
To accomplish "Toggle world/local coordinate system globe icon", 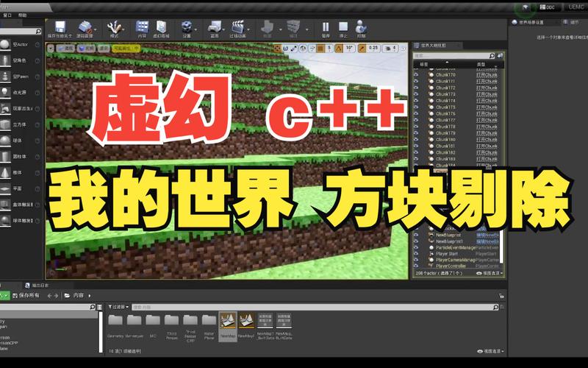I will 303,49.
